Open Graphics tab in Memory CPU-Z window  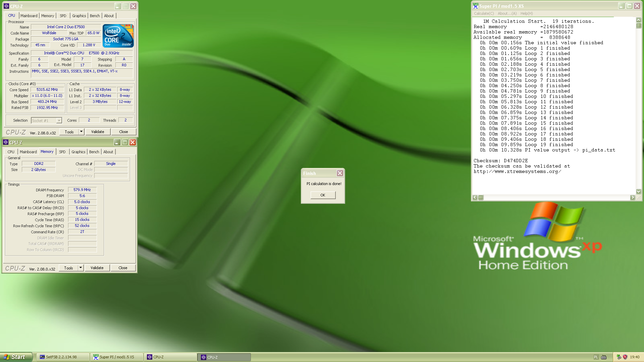coord(78,152)
